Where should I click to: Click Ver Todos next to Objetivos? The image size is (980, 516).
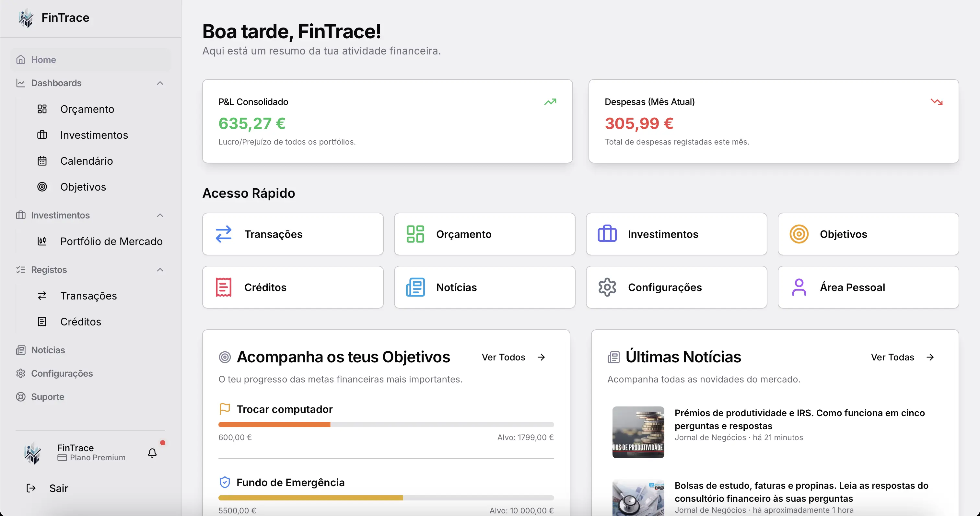[503, 357]
